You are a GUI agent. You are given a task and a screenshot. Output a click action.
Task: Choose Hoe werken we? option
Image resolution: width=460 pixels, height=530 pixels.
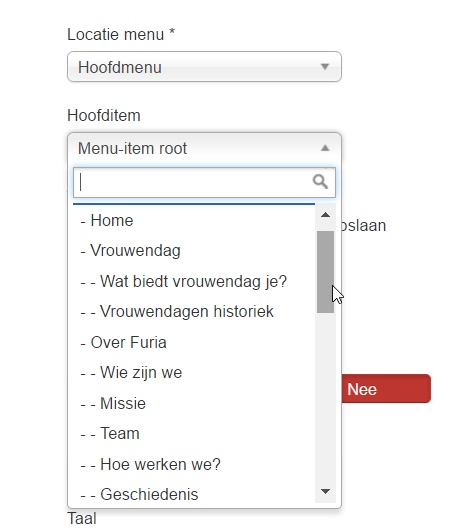coord(194,464)
